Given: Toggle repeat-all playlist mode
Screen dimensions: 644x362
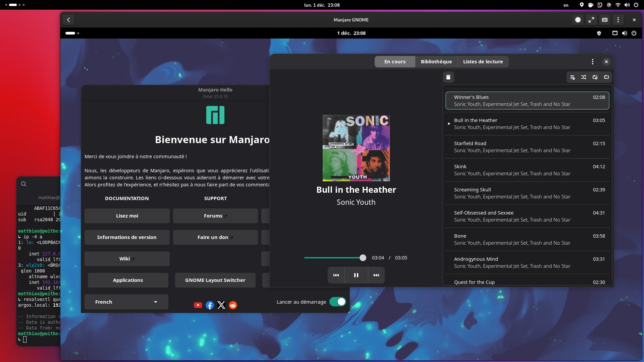Looking at the screenshot, I should 606,77.
